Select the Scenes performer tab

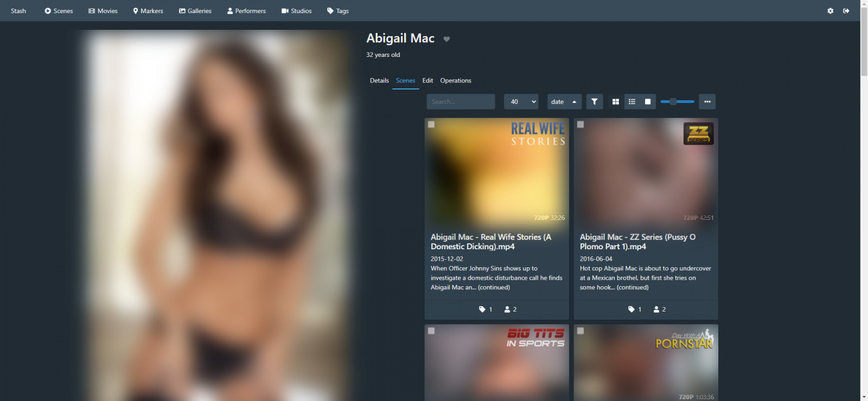405,81
